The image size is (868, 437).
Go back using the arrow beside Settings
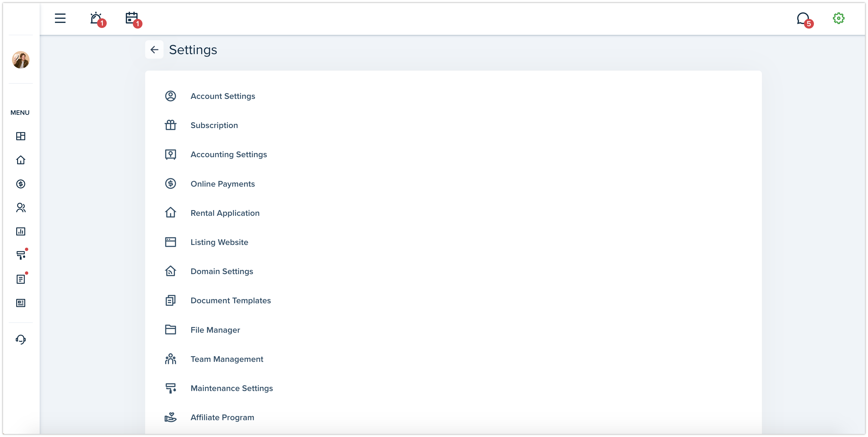(x=154, y=49)
